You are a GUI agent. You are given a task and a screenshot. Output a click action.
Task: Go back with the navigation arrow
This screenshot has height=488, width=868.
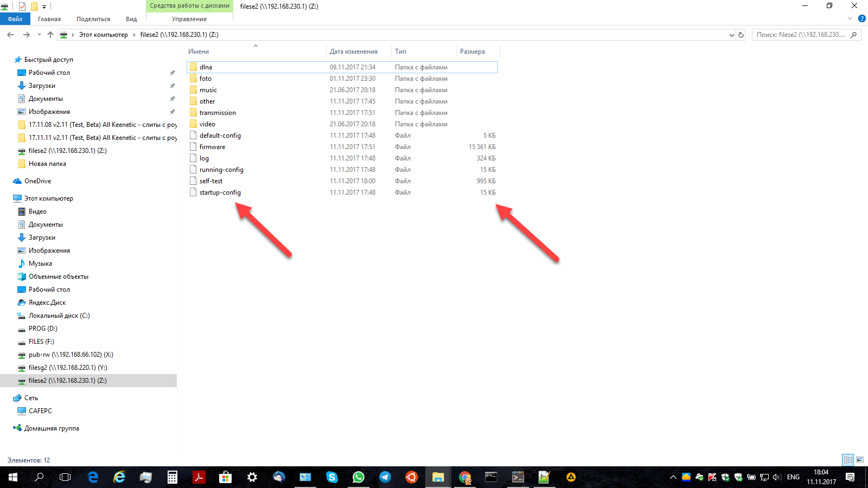coord(10,35)
